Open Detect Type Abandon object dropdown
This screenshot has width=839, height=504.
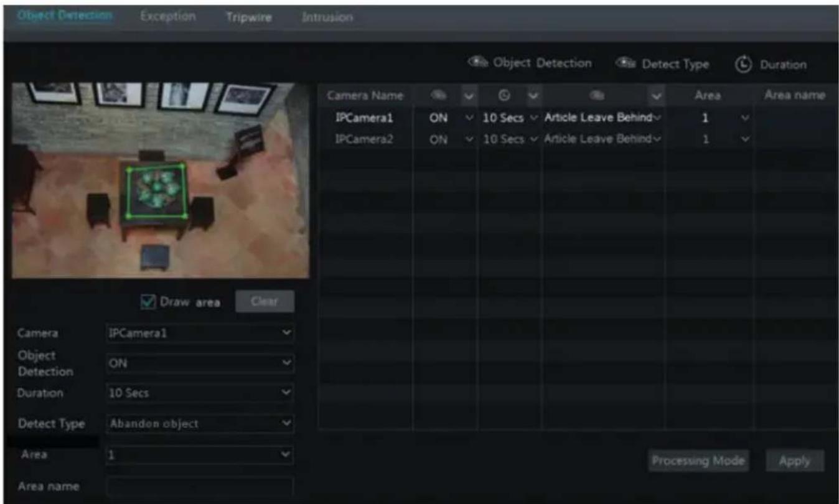pos(199,424)
